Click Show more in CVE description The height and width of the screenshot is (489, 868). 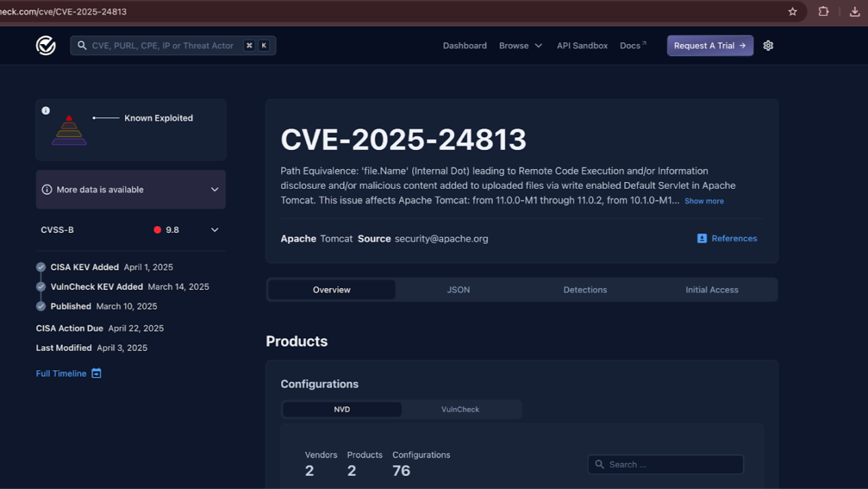point(704,201)
